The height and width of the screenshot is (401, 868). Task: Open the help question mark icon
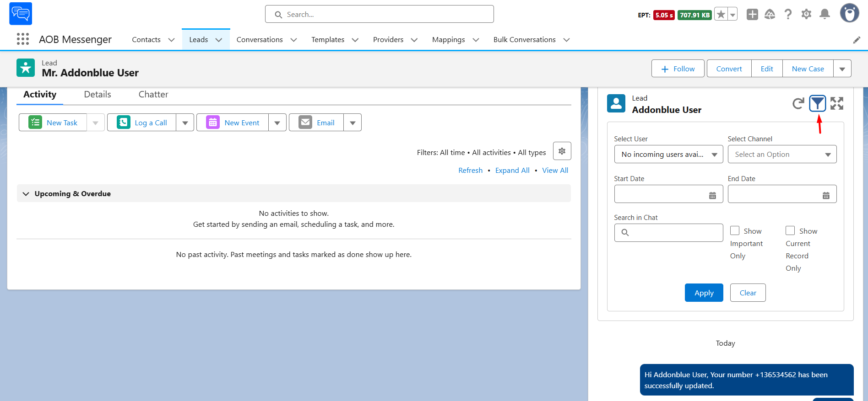[788, 14]
